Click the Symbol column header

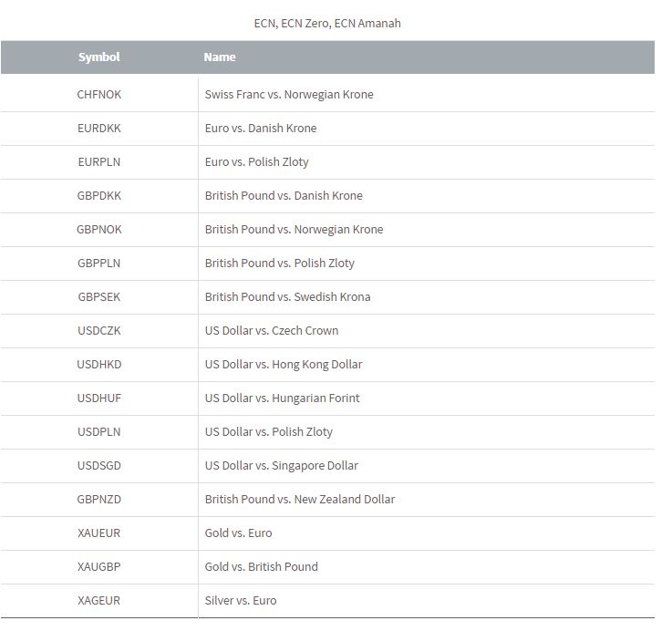98,57
